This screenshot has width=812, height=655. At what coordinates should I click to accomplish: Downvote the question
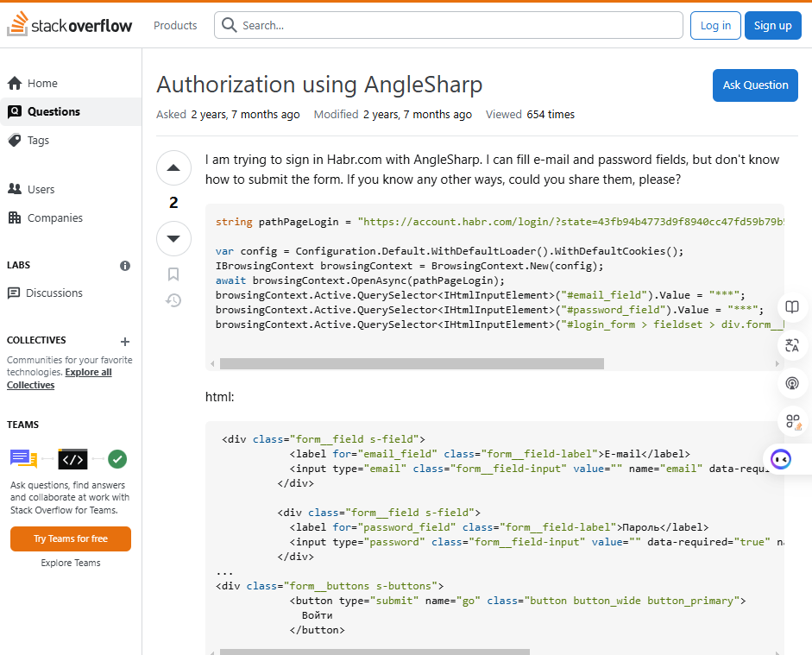(x=173, y=238)
